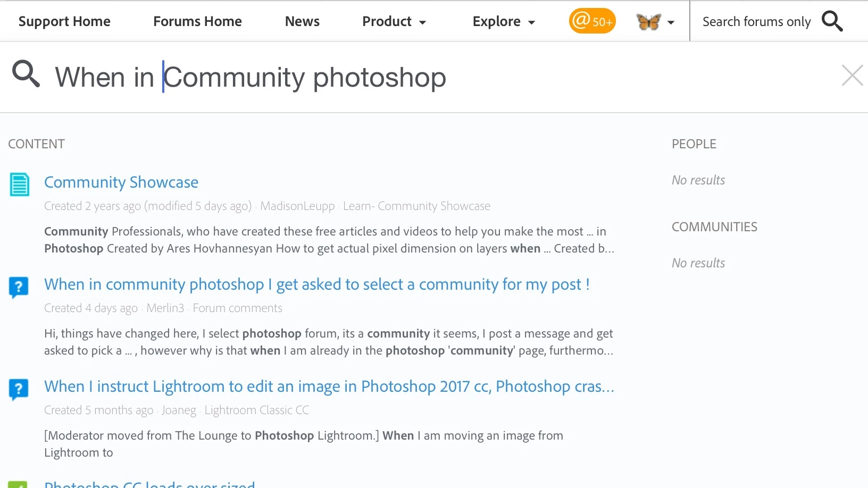Focus the Search forums only field
Screen dimensions: 868x488
tap(756, 22)
